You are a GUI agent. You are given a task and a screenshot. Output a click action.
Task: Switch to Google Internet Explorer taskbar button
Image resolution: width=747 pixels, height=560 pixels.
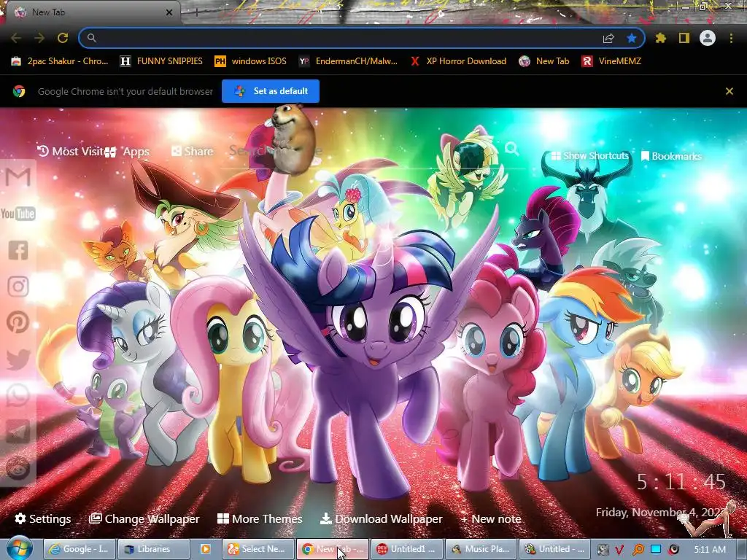[x=79, y=549]
